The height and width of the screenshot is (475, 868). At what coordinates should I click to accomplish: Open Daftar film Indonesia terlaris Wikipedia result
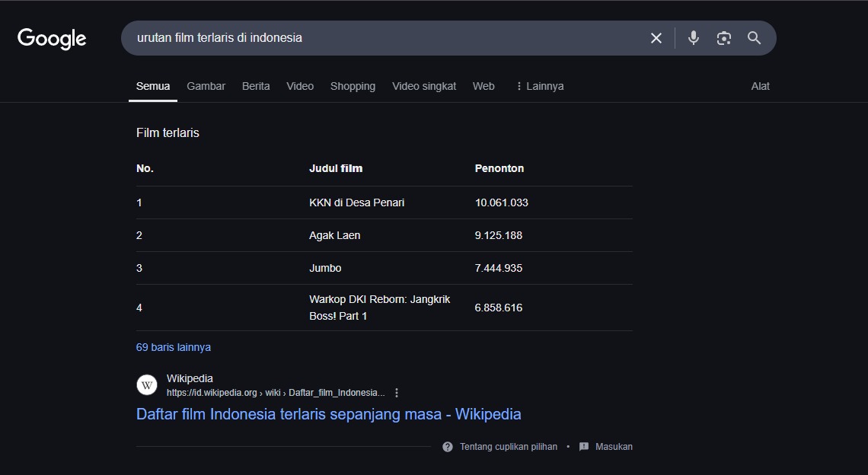(328, 414)
